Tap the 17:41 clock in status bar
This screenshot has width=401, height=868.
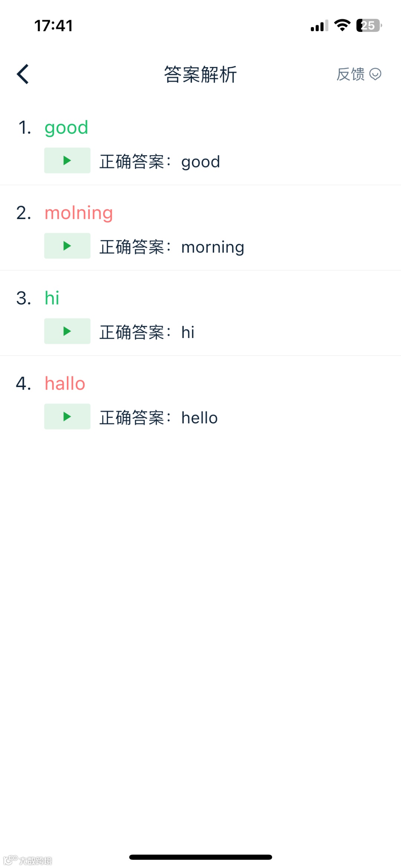coord(53,26)
